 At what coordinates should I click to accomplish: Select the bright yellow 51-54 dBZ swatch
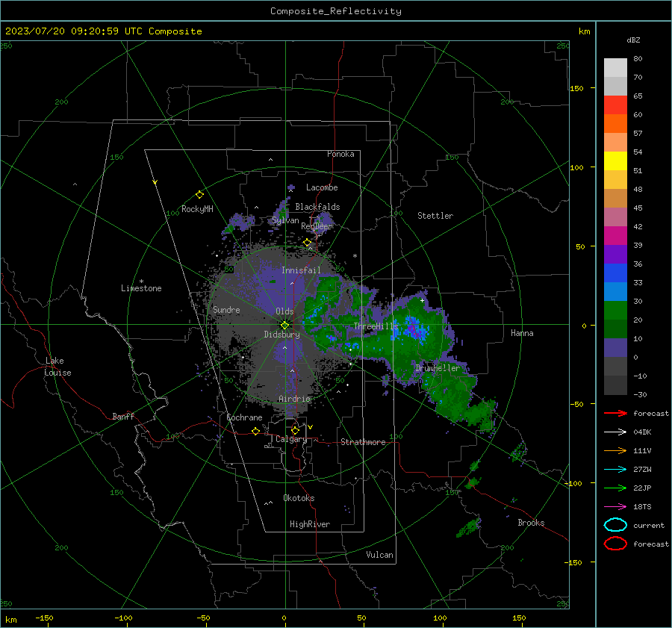(x=615, y=161)
